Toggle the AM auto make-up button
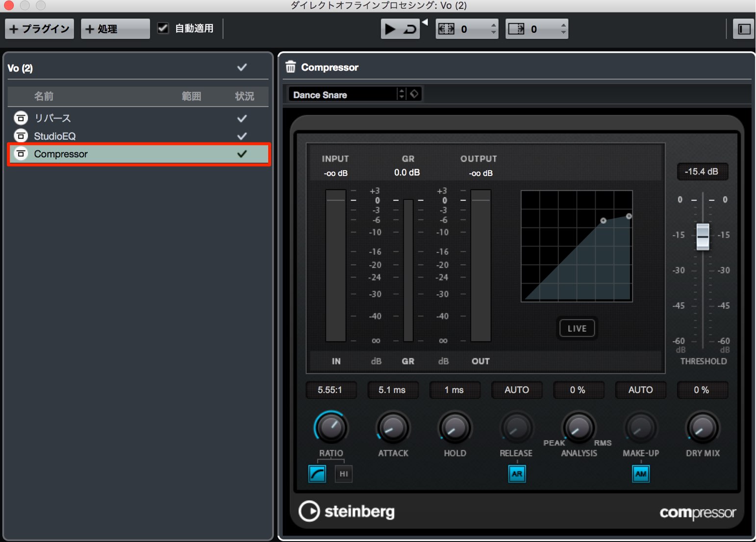756x542 pixels. (641, 474)
